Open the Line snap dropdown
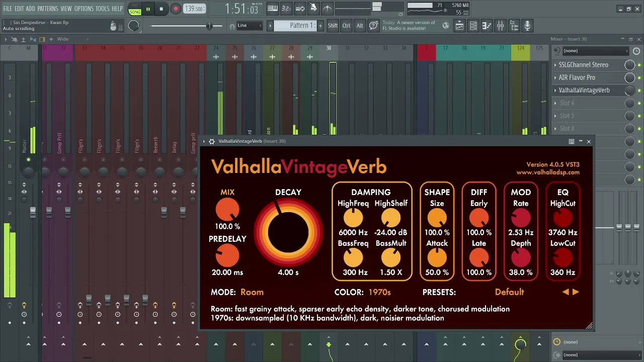The height and width of the screenshot is (362, 644). coord(250,26)
